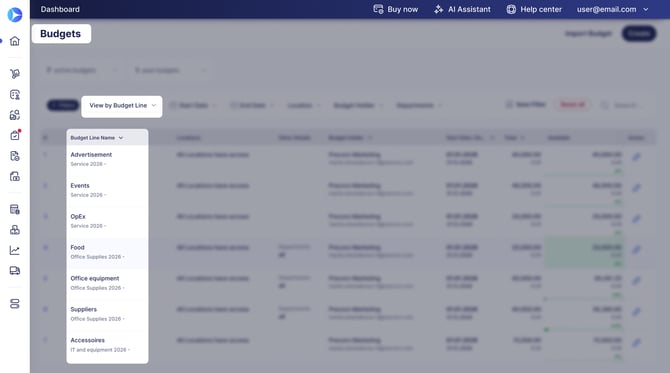Click the pencil edit icon in Accessoires row
This screenshot has height=373, width=670.
coord(636,342)
